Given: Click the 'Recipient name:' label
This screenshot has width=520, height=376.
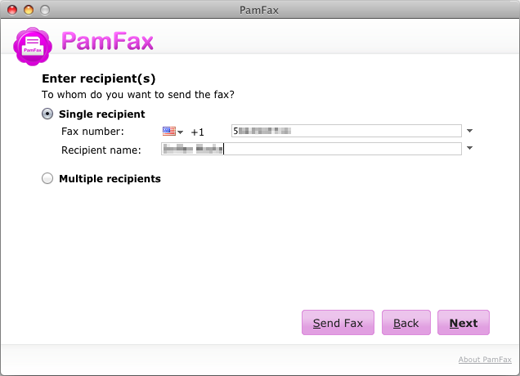Looking at the screenshot, I should (101, 150).
